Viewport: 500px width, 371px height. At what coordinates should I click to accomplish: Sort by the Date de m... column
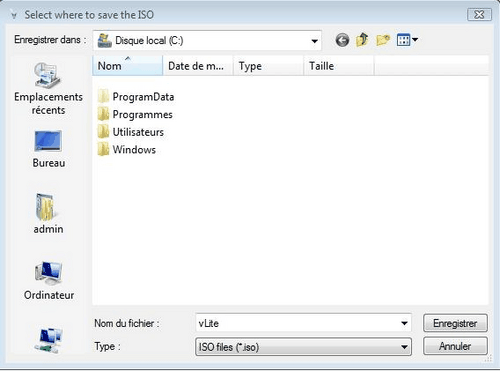point(198,66)
